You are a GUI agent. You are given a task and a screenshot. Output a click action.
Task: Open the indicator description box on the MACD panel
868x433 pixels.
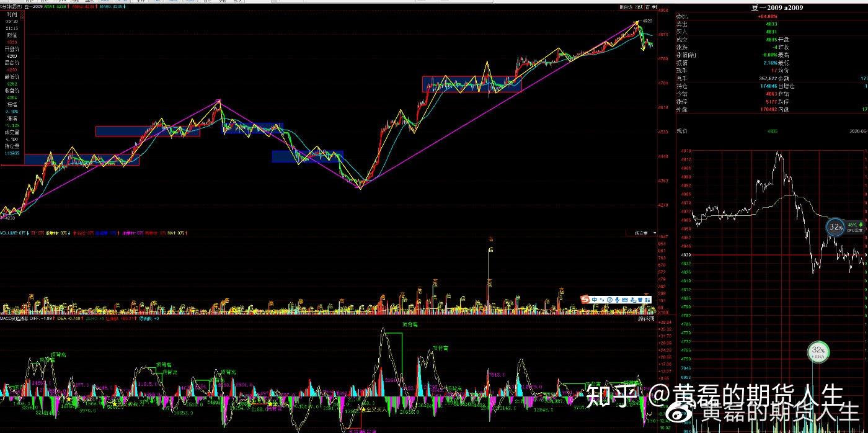pyautogui.click(x=645, y=318)
